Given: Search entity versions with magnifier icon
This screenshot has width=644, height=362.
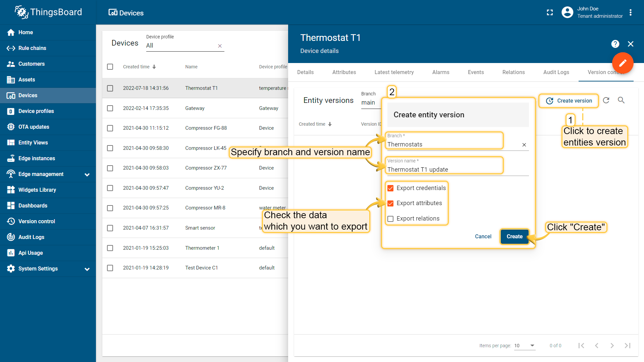Looking at the screenshot, I should point(621,100).
